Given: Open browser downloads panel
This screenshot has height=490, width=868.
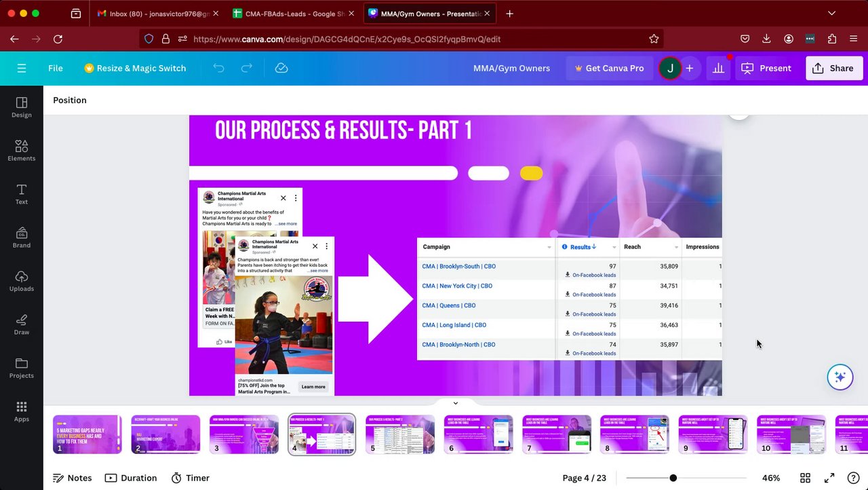Looking at the screenshot, I should (766, 39).
